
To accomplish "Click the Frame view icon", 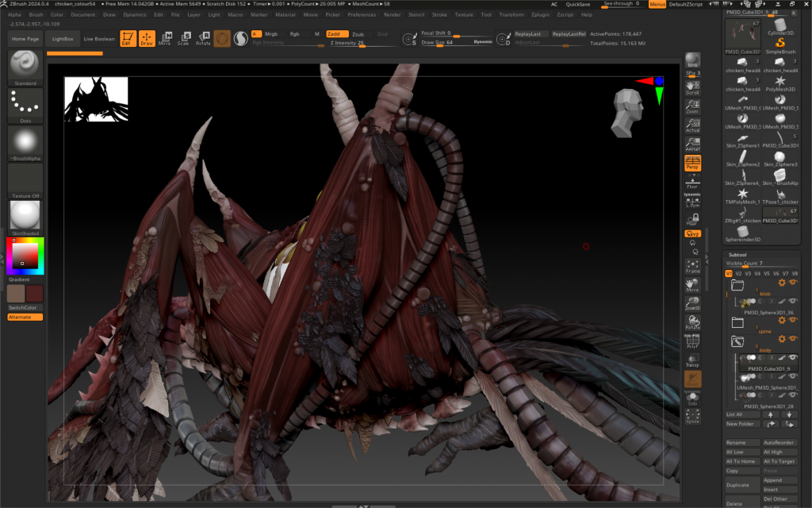I will [692, 266].
